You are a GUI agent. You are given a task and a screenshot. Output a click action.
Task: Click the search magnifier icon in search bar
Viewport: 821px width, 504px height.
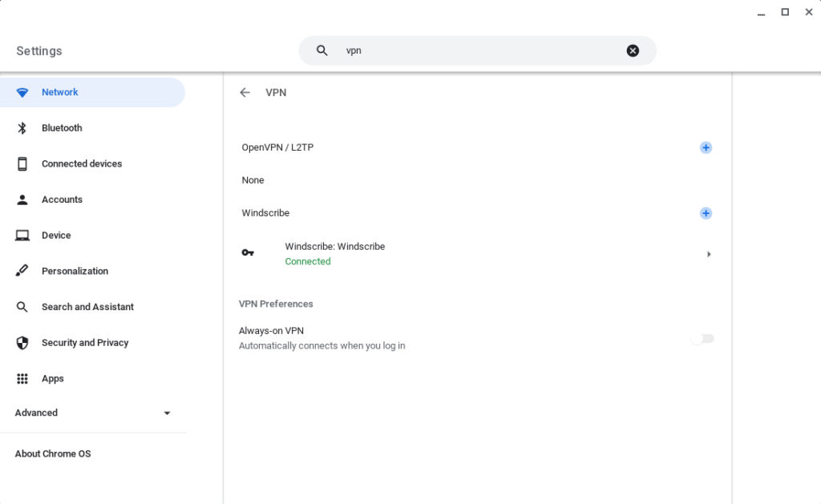click(x=322, y=50)
